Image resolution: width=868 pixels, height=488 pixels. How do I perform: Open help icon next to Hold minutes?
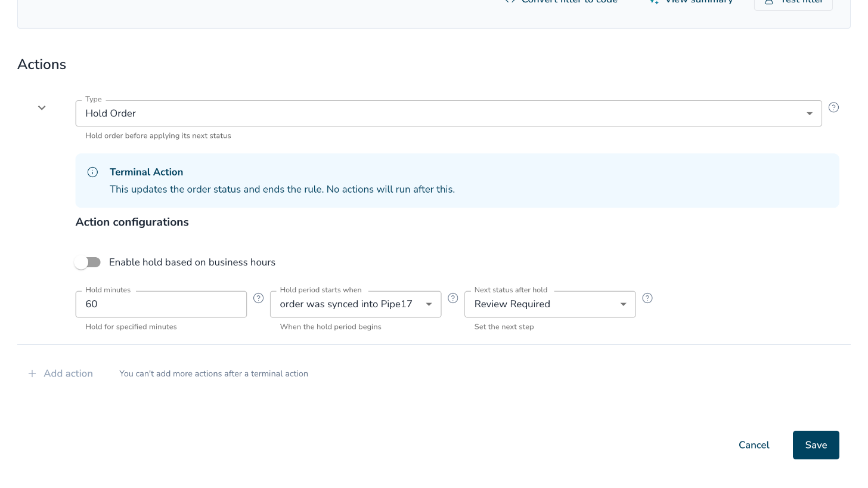pos(258,298)
